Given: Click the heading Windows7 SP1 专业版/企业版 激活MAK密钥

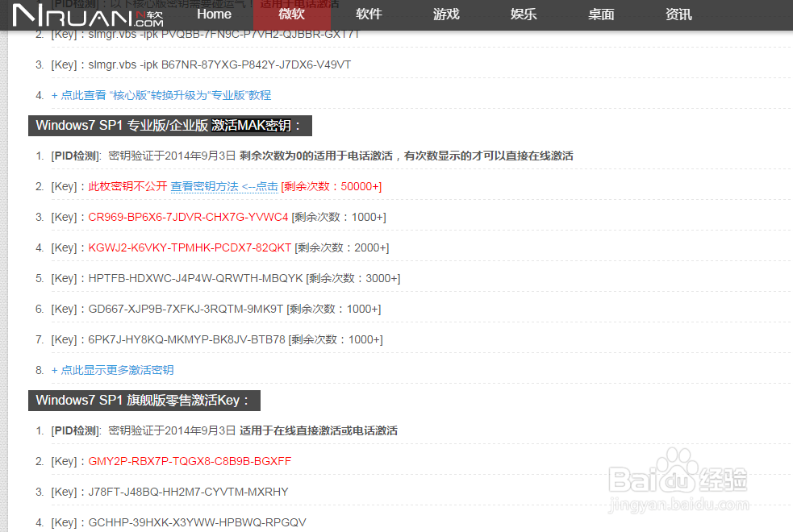Looking at the screenshot, I should (x=170, y=125).
